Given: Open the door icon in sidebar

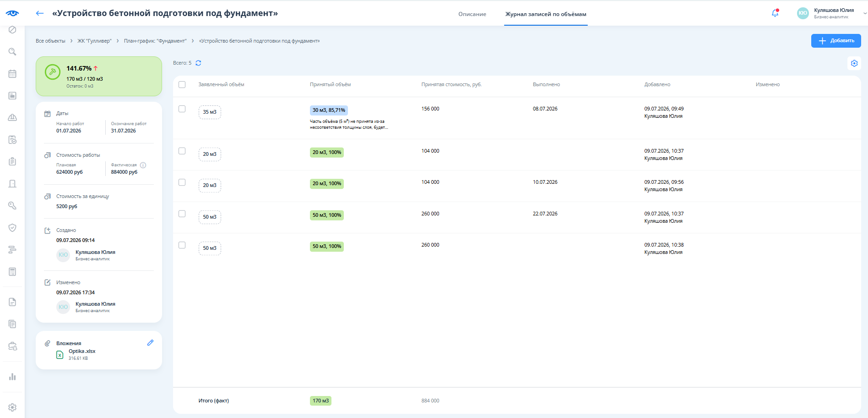Looking at the screenshot, I should tap(12, 184).
